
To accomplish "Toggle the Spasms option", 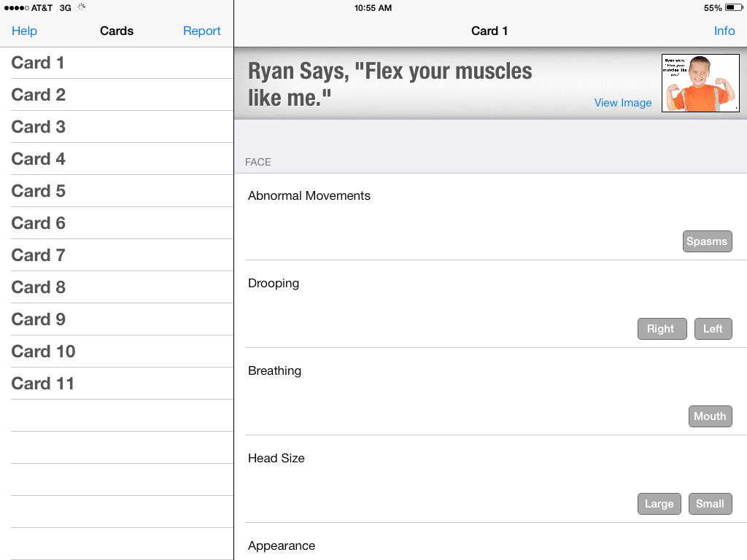I will (707, 241).
